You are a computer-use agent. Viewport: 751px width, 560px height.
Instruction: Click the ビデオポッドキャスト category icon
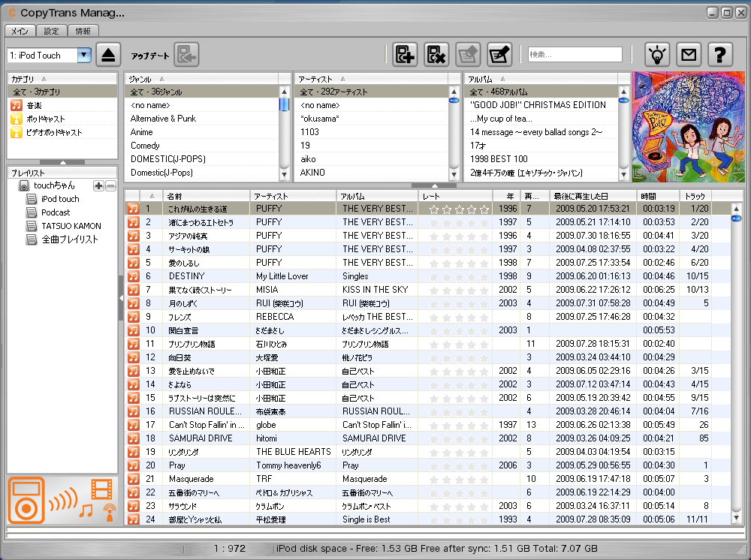pos(17,132)
